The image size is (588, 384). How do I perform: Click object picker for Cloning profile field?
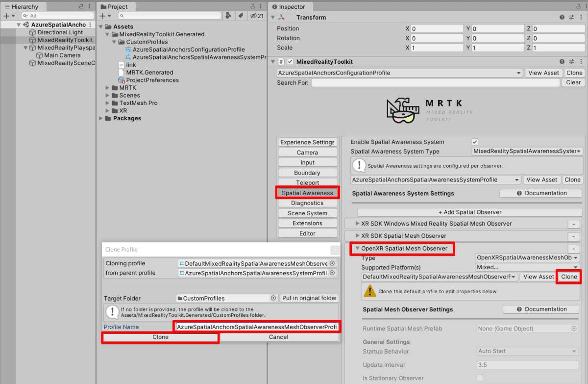pyautogui.click(x=332, y=263)
